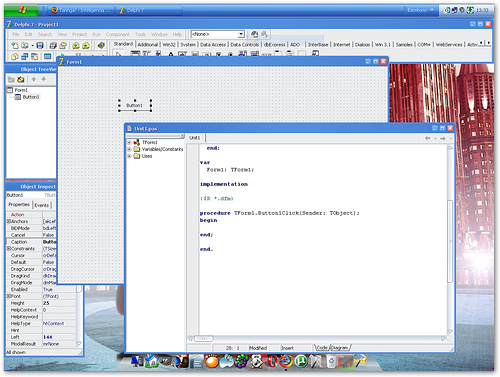The image size is (500, 377).
Task: Expand the Font property
Action: [9, 296]
